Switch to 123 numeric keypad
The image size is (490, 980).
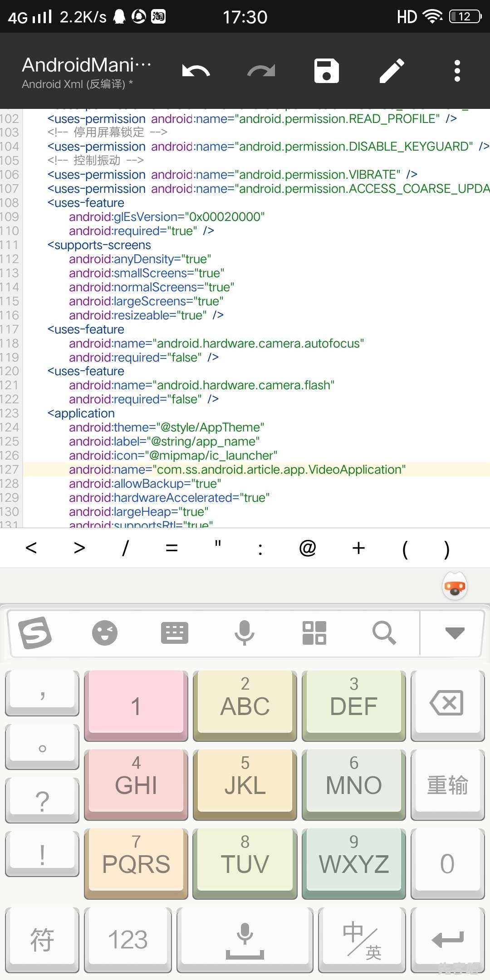[128, 940]
